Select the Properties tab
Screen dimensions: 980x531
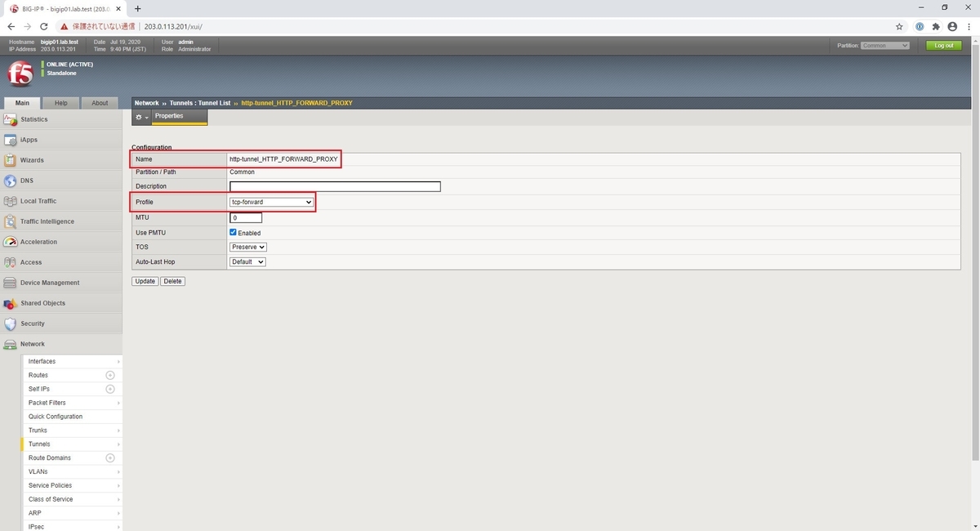point(169,116)
